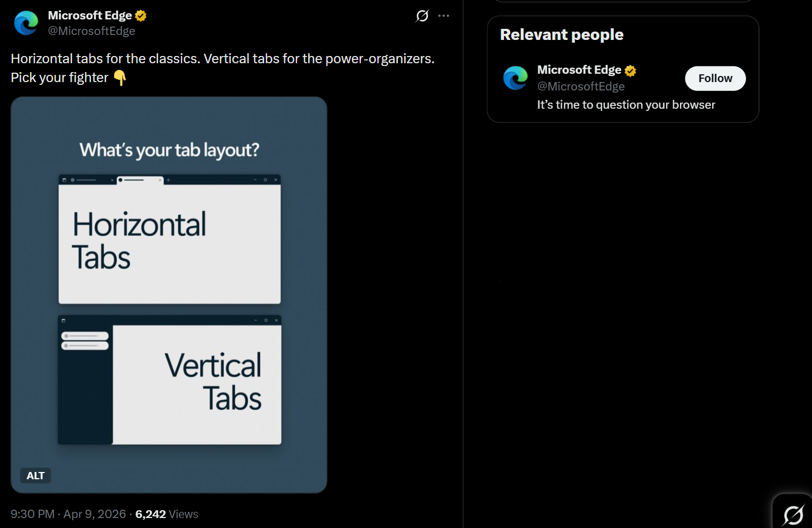Click the Grok actions icon on the tweet
This screenshot has width=812, height=528.
422,16
